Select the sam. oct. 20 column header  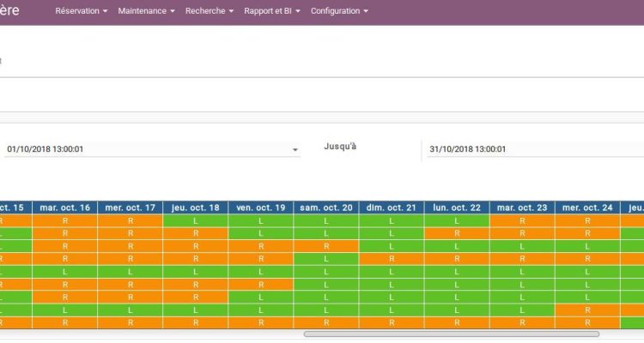(326, 208)
